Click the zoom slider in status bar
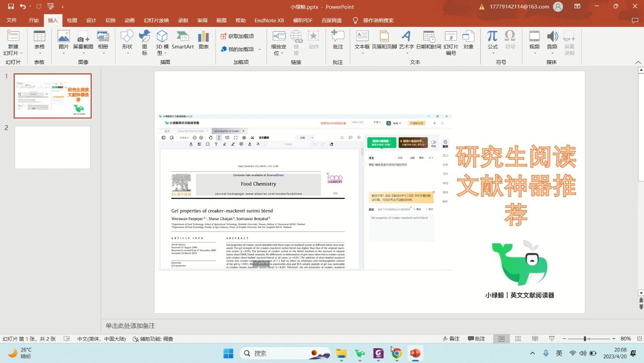644x363 pixels. (x=589, y=339)
